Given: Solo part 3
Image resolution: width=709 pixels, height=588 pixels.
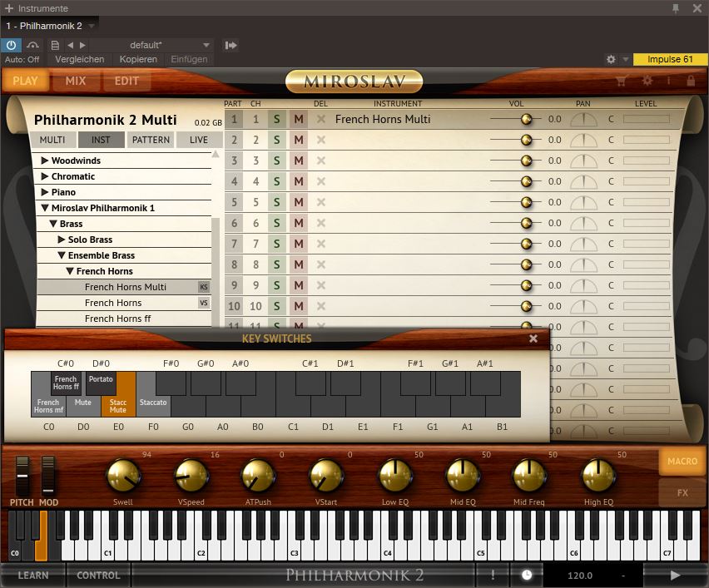Looking at the screenshot, I should click(277, 161).
